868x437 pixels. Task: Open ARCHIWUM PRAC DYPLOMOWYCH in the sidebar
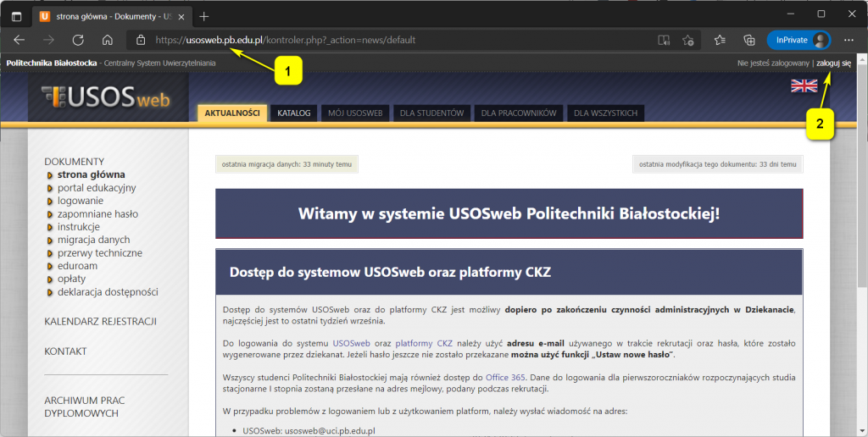point(85,407)
